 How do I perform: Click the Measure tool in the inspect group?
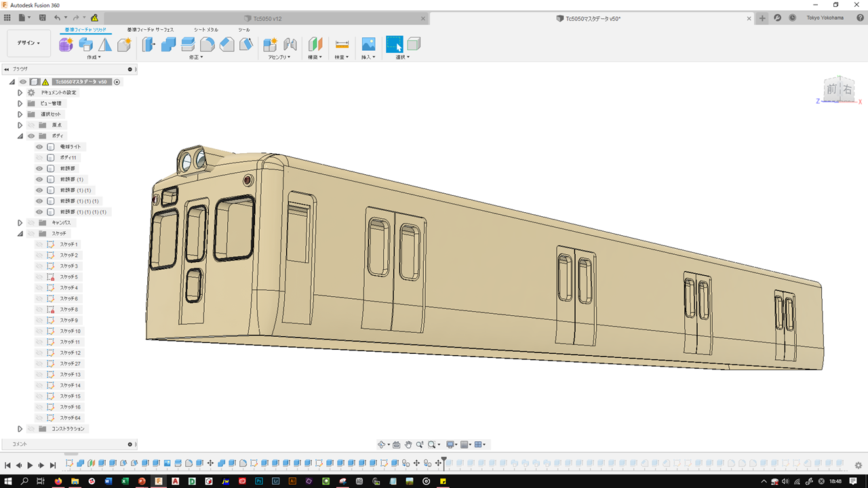pyautogui.click(x=342, y=45)
